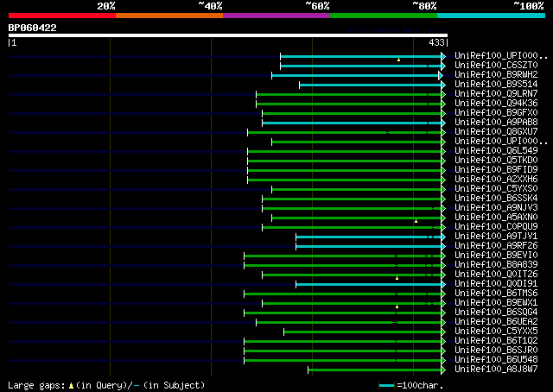This screenshot has width=553, height=392.
Task: Click the cyan alignment bar for B9S514
Action: click(x=371, y=85)
